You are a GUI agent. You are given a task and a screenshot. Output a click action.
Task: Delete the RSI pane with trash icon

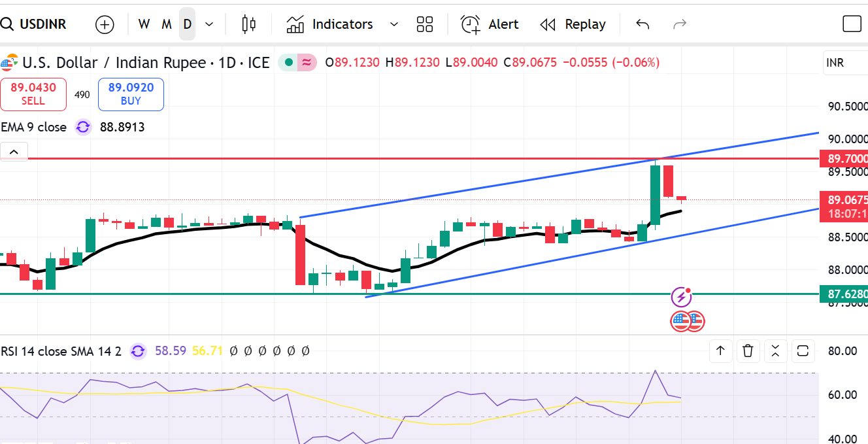point(748,351)
